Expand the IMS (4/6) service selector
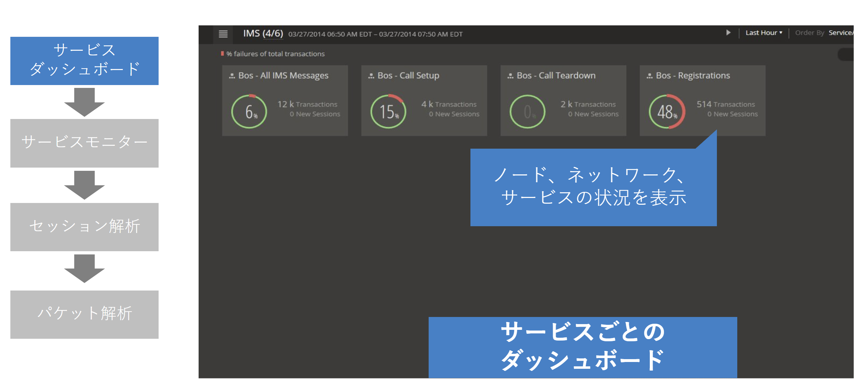 click(263, 34)
